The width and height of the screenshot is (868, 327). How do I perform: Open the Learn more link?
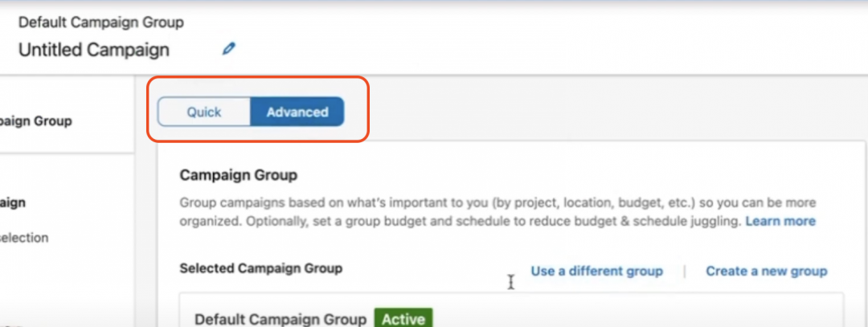(780, 221)
